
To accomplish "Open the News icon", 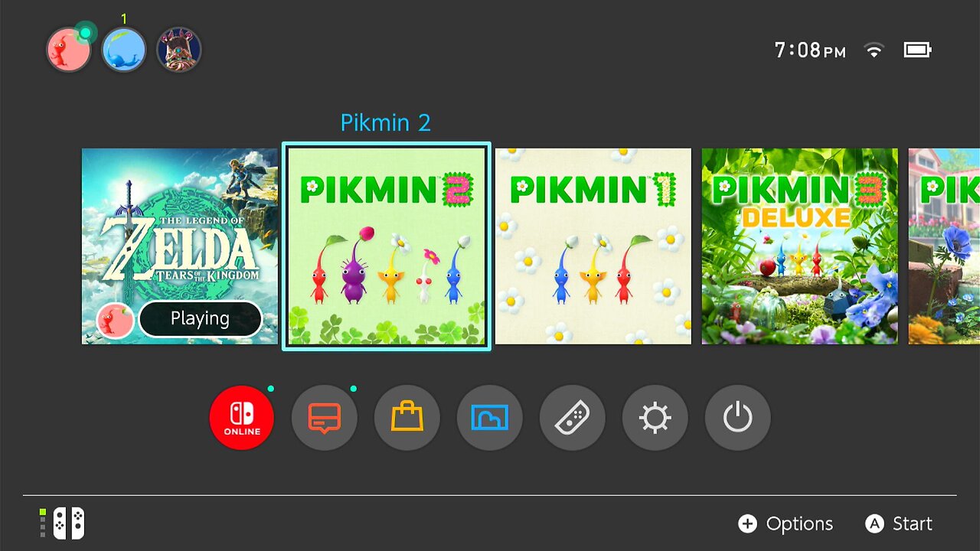I will (x=324, y=418).
